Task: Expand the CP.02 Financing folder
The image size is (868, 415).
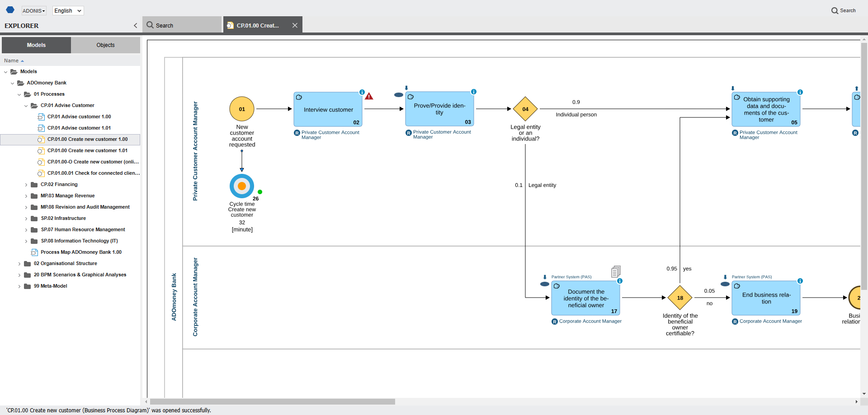Action: [26, 185]
